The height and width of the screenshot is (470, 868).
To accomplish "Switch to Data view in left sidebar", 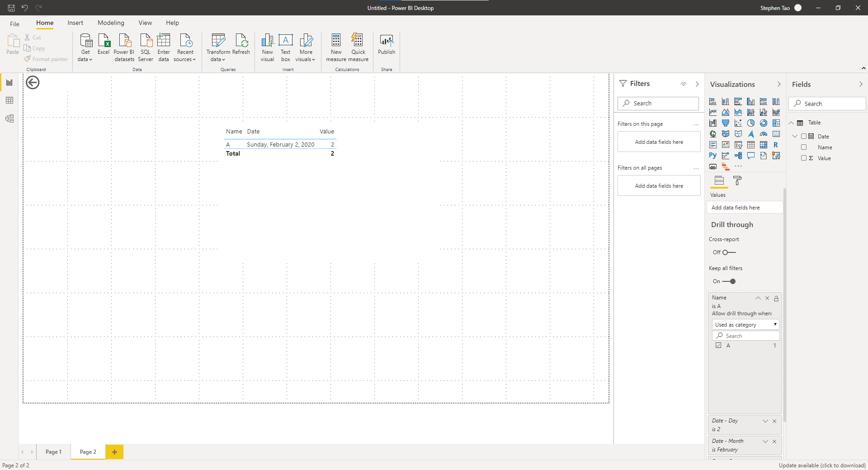I will click(9, 100).
